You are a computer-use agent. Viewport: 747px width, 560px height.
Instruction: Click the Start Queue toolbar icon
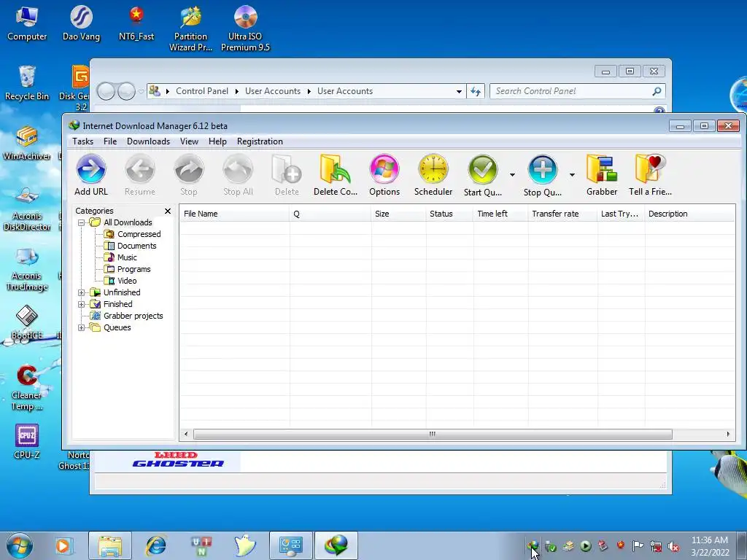click(x=483, y=175)
